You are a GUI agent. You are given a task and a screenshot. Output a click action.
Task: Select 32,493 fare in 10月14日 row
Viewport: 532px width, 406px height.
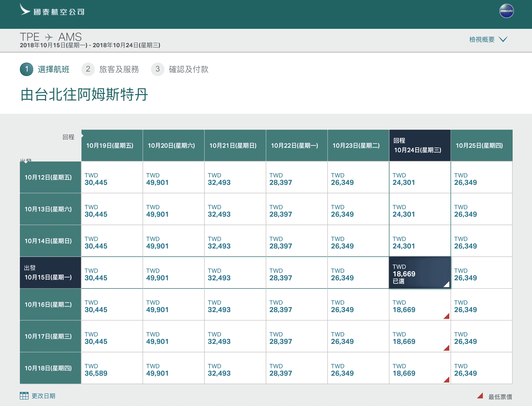(235, 241)
